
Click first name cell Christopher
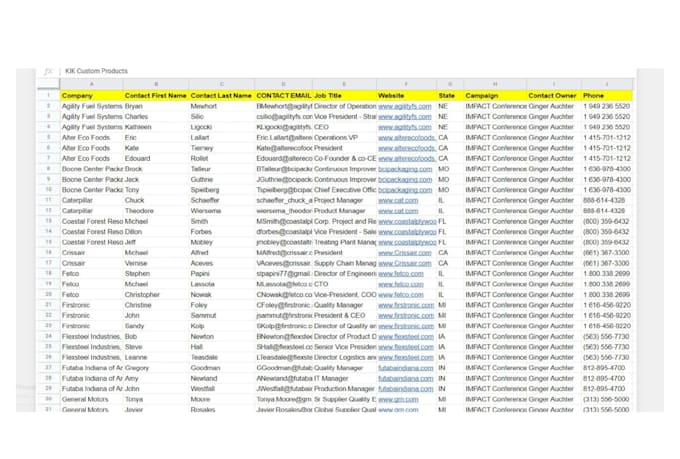(156, 294)
